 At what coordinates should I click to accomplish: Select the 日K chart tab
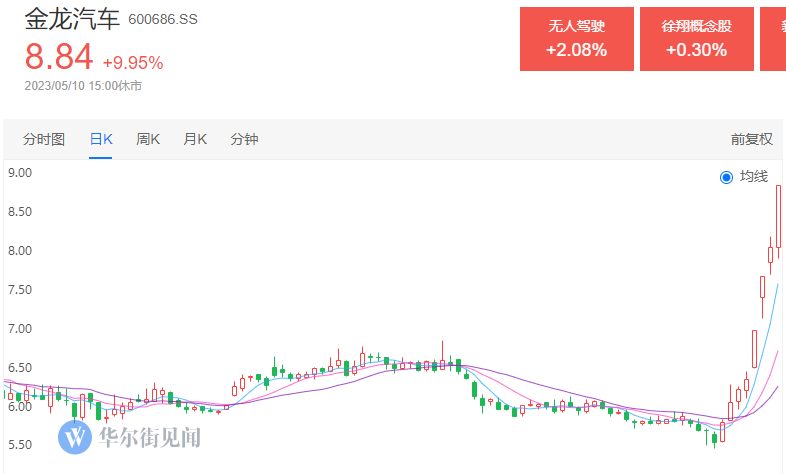101,139
